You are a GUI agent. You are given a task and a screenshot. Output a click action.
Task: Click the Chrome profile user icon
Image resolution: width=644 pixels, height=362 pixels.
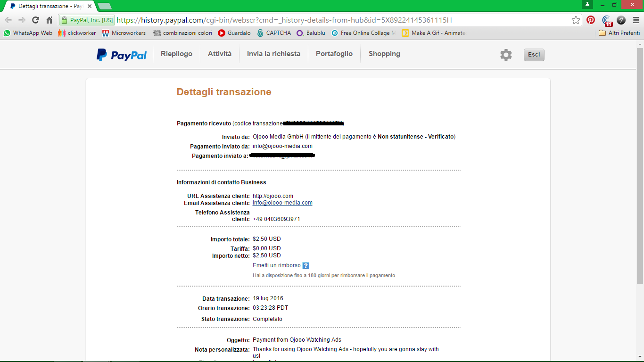pyautogui.click(x=587, y=4)
